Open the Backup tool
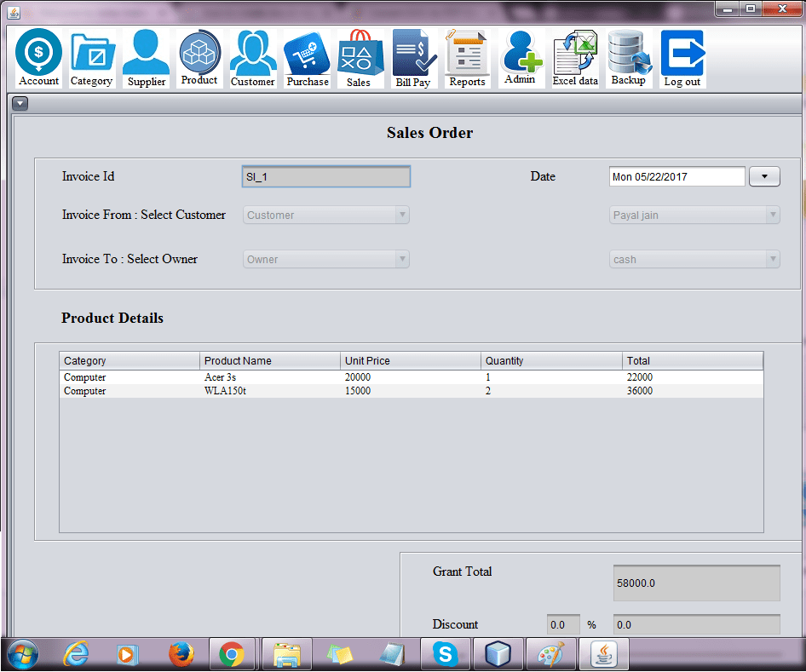 point(629,58)
